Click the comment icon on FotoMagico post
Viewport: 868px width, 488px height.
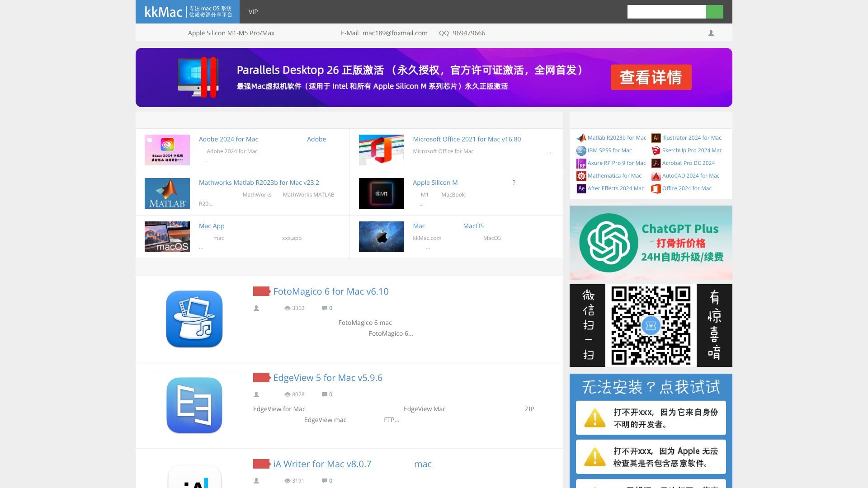pos(324,308)
